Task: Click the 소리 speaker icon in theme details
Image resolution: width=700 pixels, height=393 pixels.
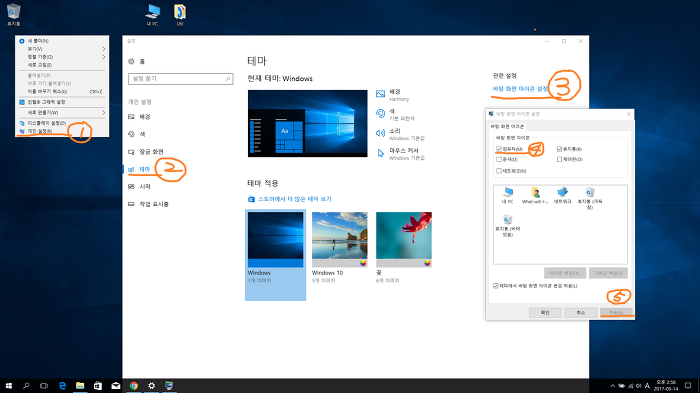Action: pos(380,133)
